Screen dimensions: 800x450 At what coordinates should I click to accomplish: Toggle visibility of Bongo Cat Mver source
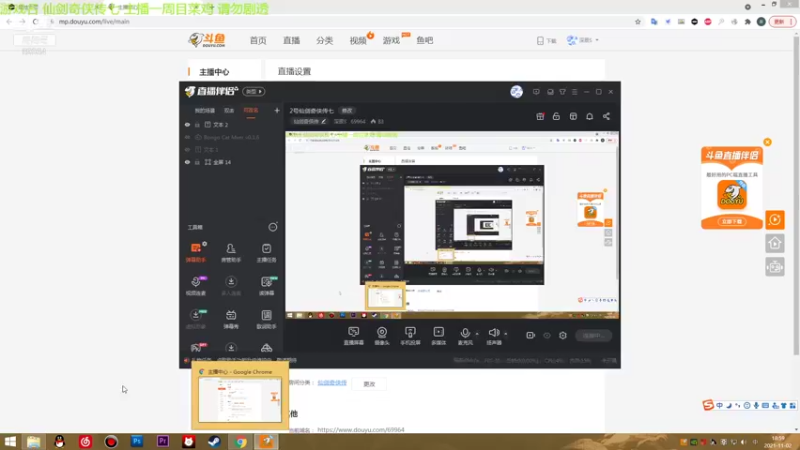point(187,137)
